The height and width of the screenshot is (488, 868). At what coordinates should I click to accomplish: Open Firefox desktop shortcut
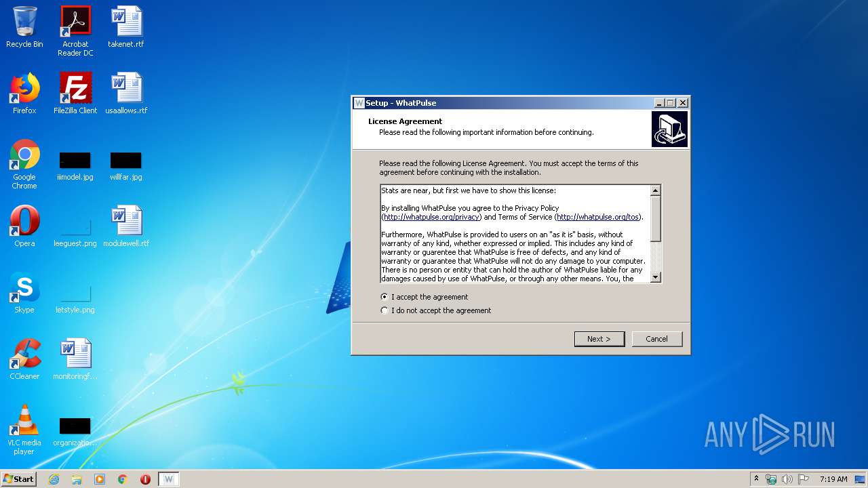click(24, 94)
